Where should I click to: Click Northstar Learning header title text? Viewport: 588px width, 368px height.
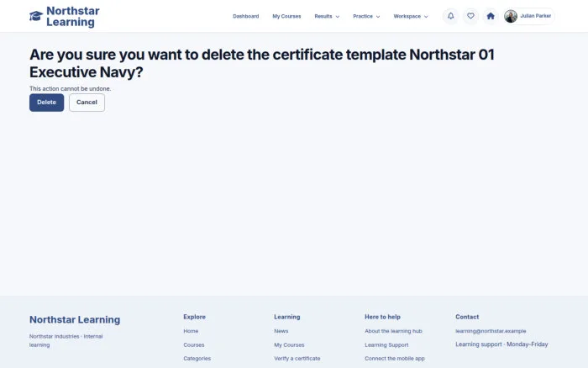(73, 16)
